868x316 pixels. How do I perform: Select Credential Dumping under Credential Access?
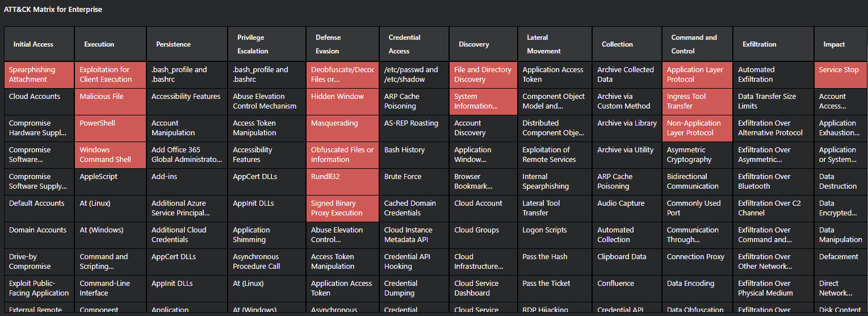(x=414, y=289)
